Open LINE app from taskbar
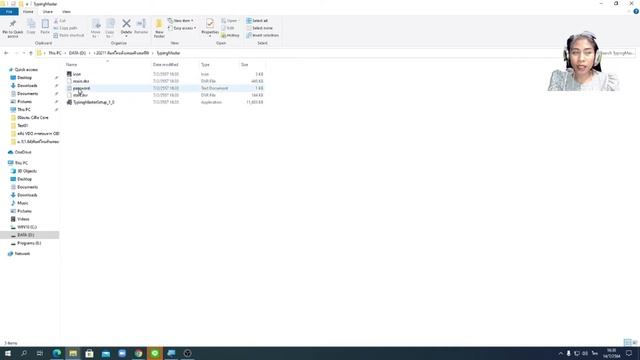This screenshot has width=640, height=360. coord(155,353)
